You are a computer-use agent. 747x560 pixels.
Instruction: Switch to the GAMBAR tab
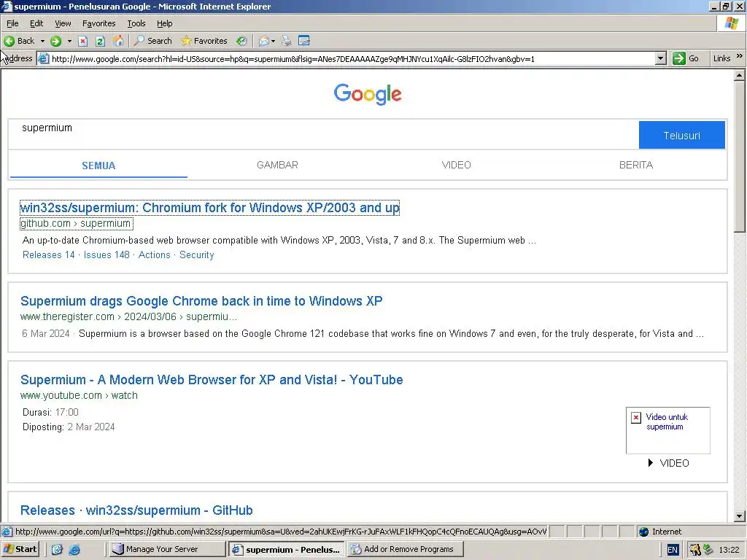(x=277, y=165)
